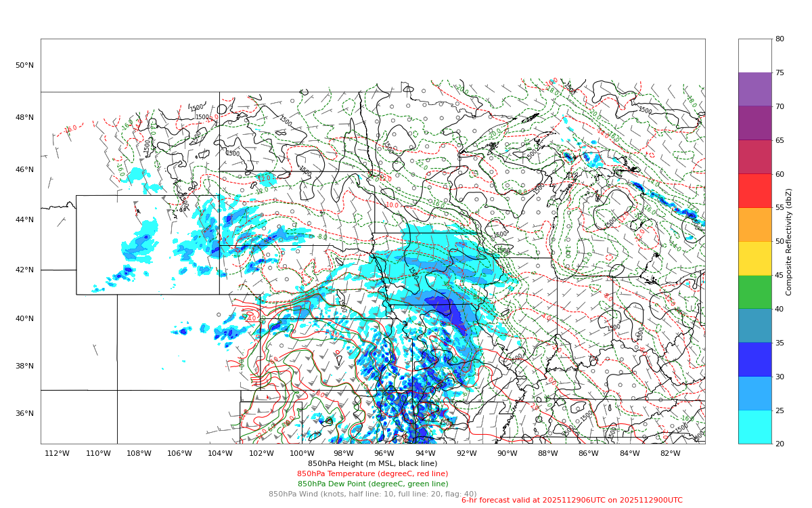Select the 112°W longitude tick label
812x508 pixels.
pos(57,454)
